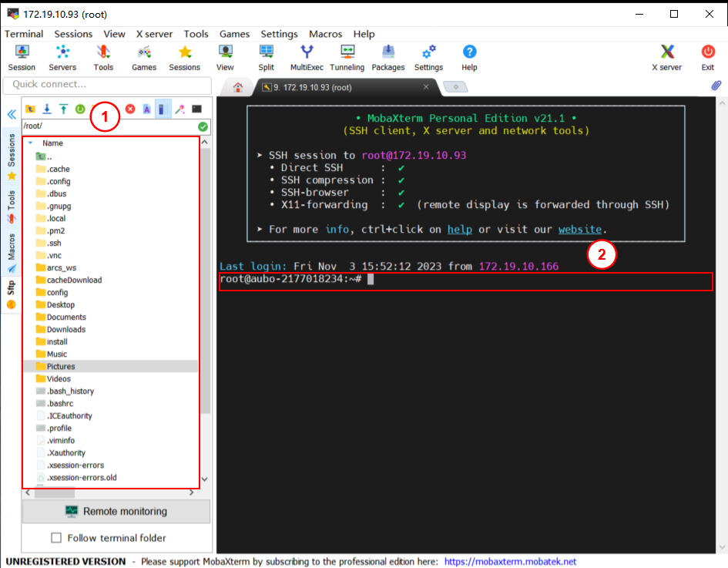
Task: Open the Games toolbar icon
Action: [144, 58]
